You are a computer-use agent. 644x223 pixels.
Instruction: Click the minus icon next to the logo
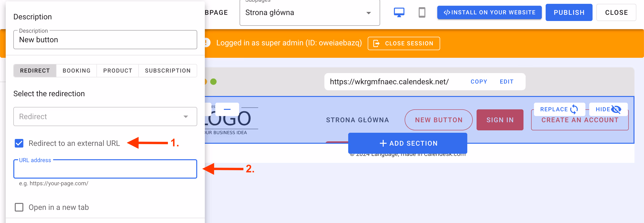[x=227, y=110]
